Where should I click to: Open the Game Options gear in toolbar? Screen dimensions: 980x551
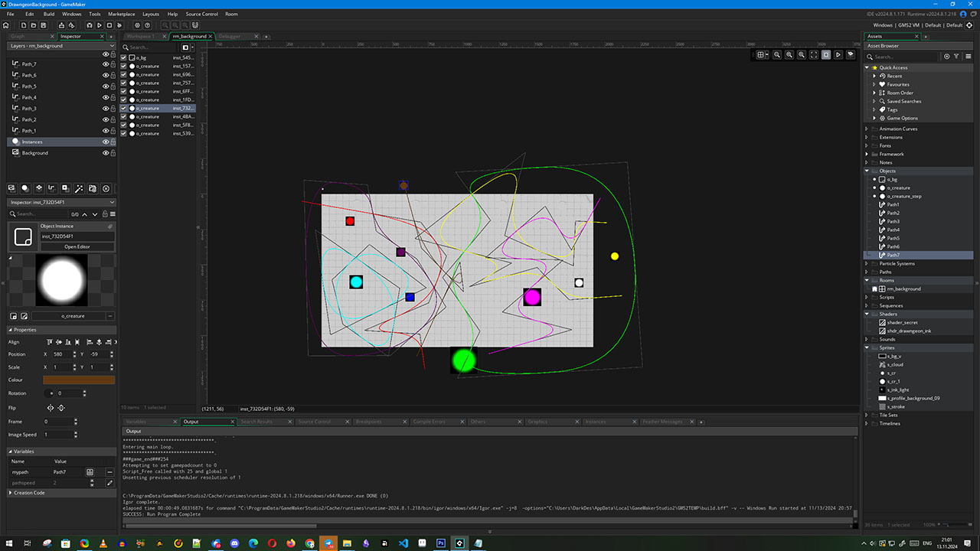tap(137, 25)
